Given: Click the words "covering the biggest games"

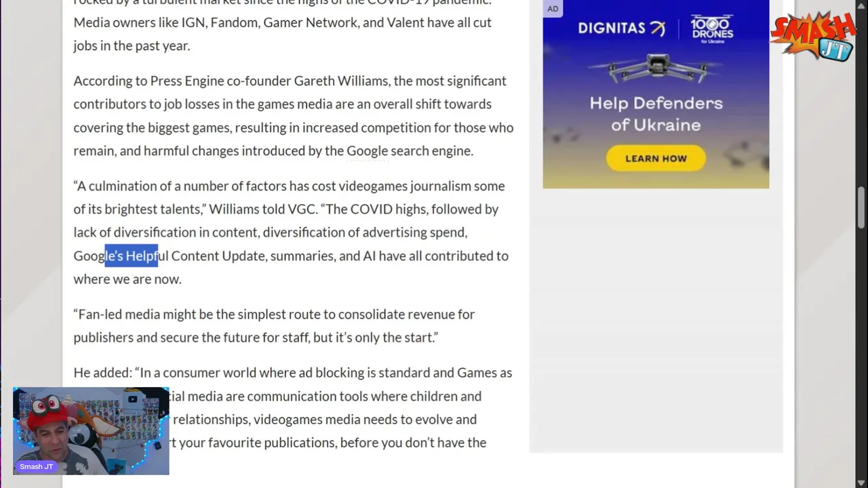Looking at the screenshot, I should tap(152, 127).
